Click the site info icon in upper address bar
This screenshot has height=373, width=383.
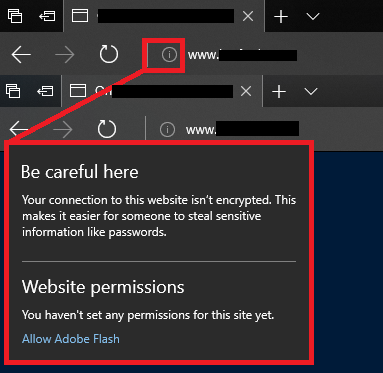point(169,54)
